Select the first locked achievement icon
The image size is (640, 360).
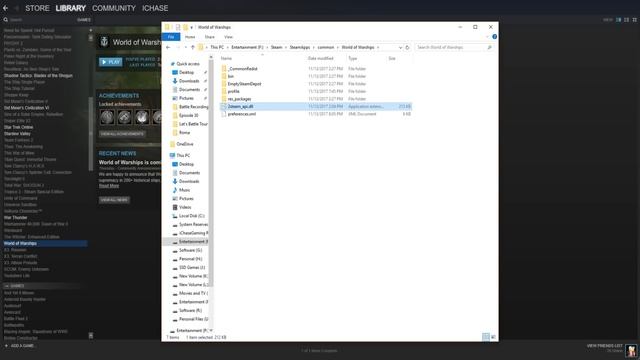(107, 117)
